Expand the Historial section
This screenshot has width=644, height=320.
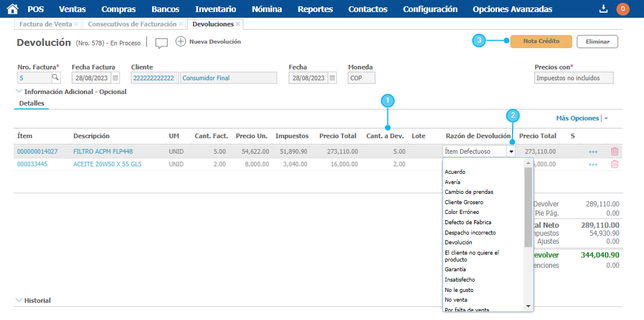pyautogui.click(x=19, y=300)
